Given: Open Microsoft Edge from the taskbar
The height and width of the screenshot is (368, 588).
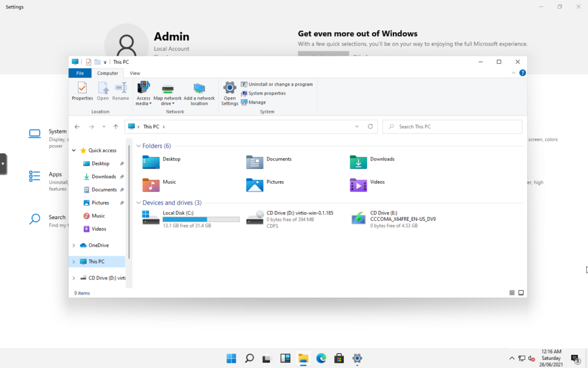Looking at the screenshot, I should point(321,358).
